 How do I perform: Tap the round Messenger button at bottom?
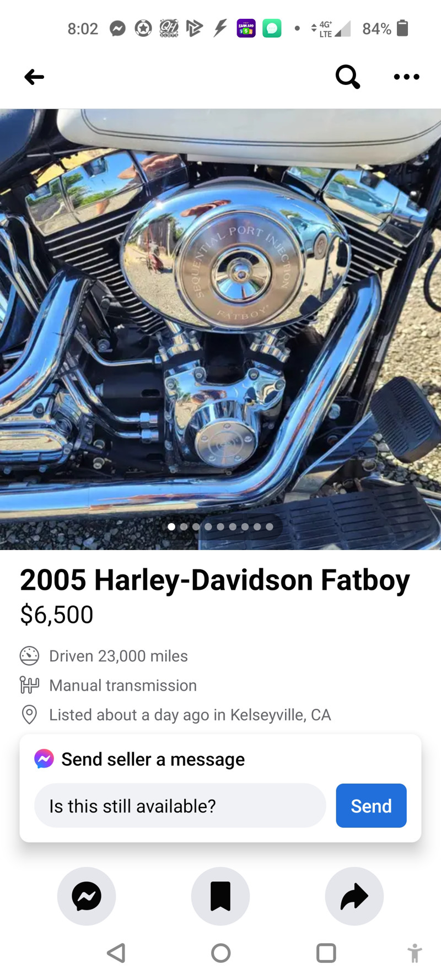click(87, 896)
